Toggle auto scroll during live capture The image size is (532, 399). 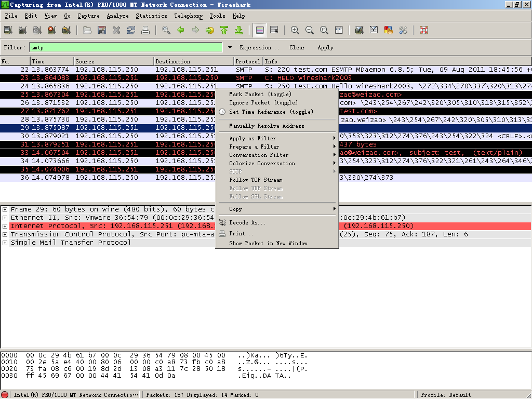coord(274,30)
